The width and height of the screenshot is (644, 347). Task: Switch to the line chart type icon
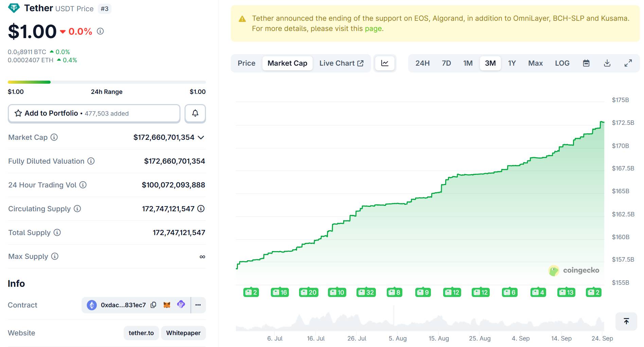[x=385, y=63]
